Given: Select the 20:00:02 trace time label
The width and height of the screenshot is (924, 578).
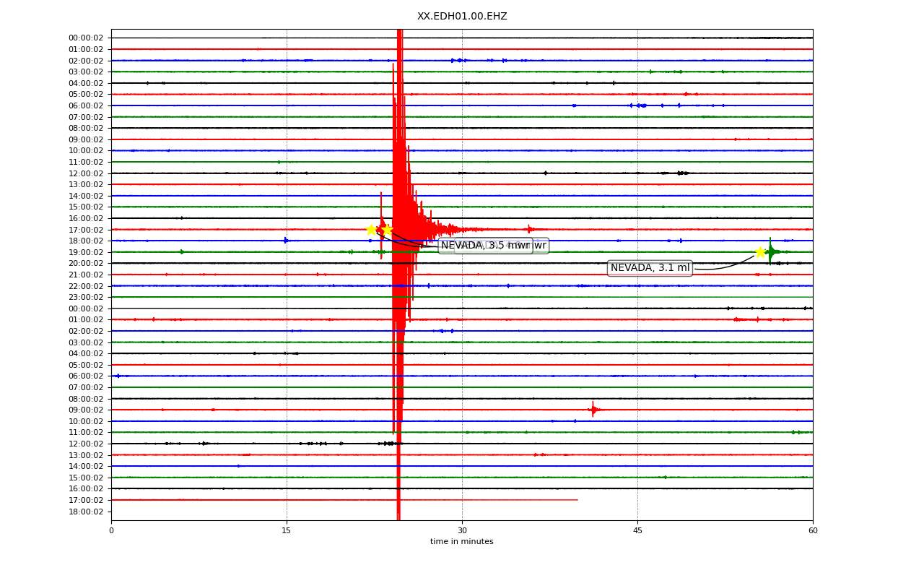Looking at the screenshot, I should 86,263.
